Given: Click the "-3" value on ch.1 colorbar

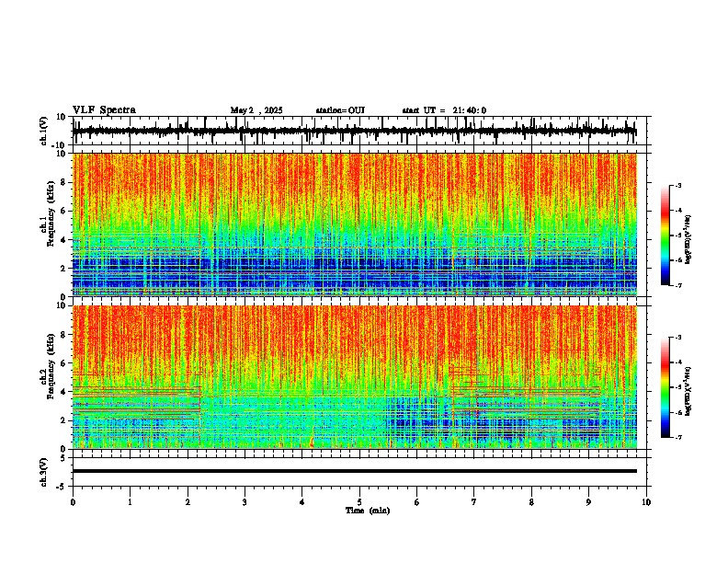Looking at the screenshot, I should click(677, 185).
